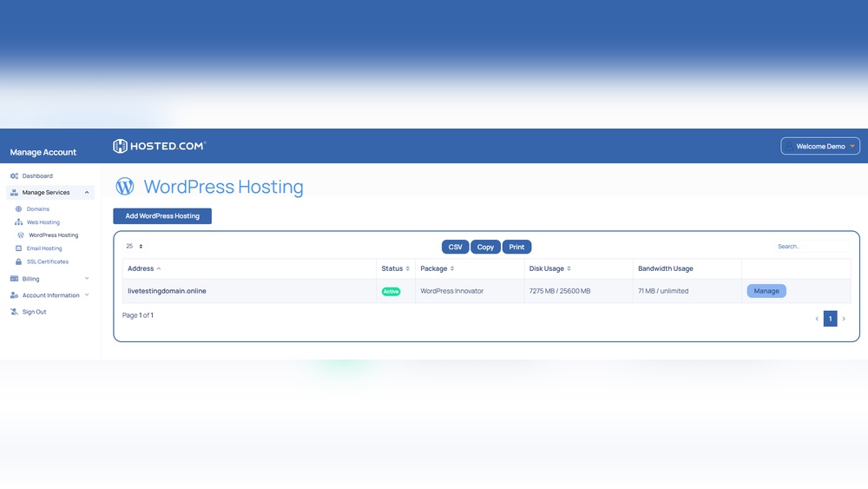868x489 pixels.
Task: Open the Web Hosting submenu item
Action: [43, 222]
